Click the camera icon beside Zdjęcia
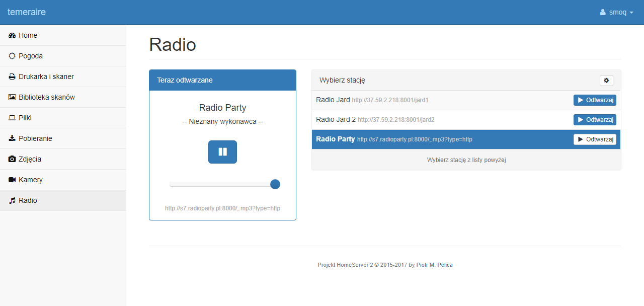The height and width of the screenshot is (306, 644). point(12,160)
